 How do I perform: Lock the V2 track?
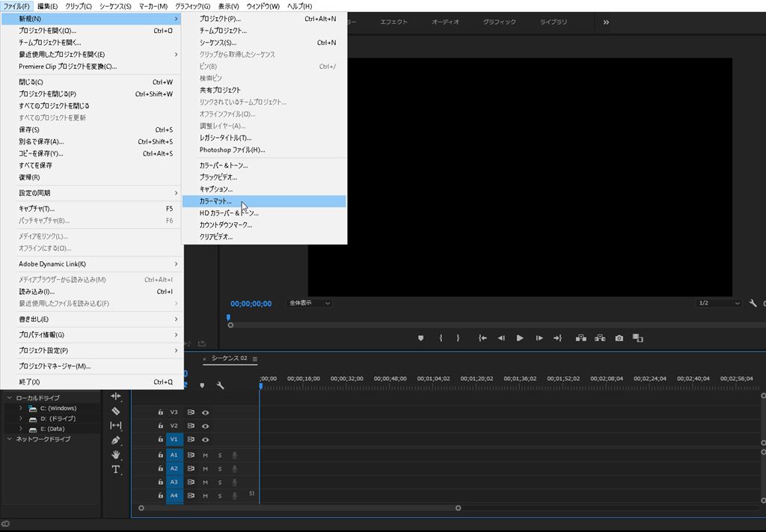[160, 426]
